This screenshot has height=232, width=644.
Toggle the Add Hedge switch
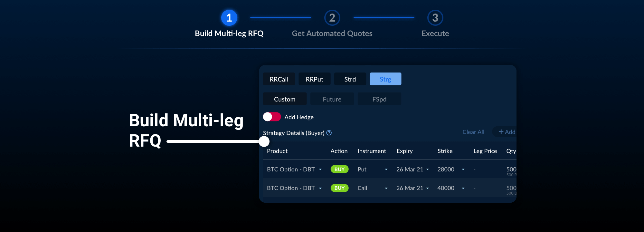pos(272,117)
